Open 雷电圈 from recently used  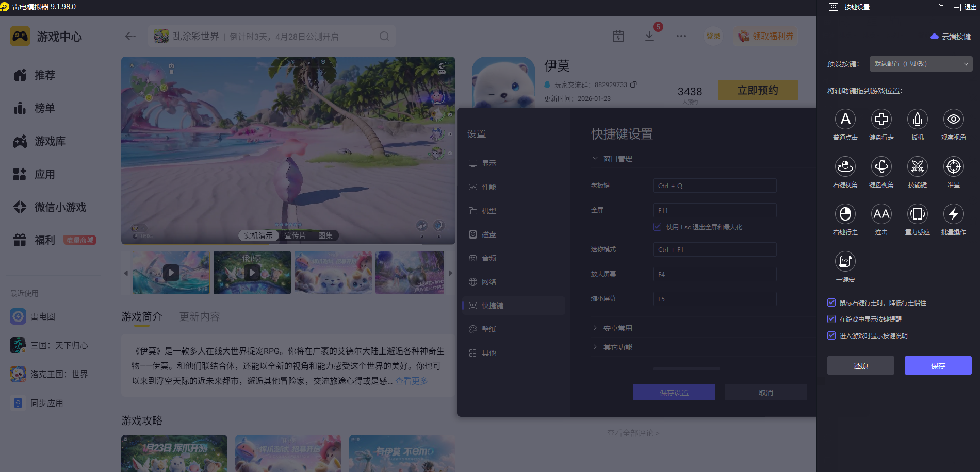click(32, 316)
